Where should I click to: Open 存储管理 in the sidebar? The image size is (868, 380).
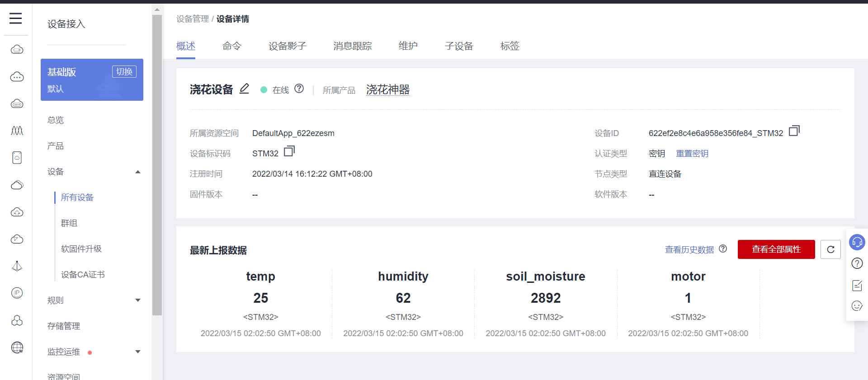64,326
